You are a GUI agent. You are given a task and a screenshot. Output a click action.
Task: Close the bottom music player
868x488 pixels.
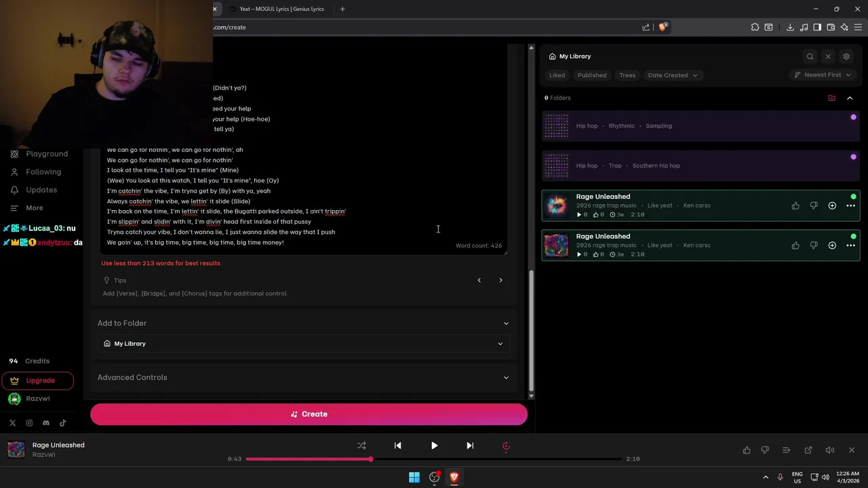pyautogui.click(x=852, y=450)
